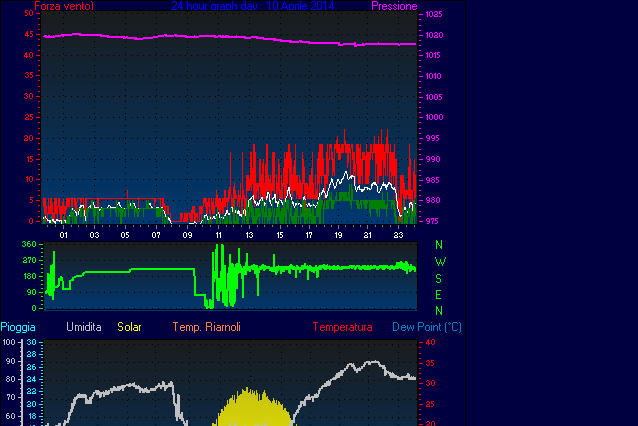Viewport: 638px width, 426px height.
Task: Select the 17 hour label on time axis
Action: (309, 235)
